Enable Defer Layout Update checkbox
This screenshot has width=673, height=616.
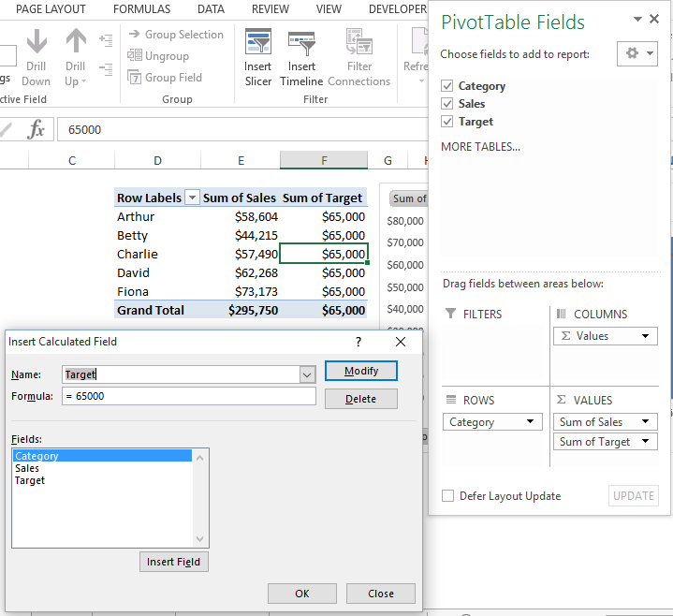coord(448,496)
